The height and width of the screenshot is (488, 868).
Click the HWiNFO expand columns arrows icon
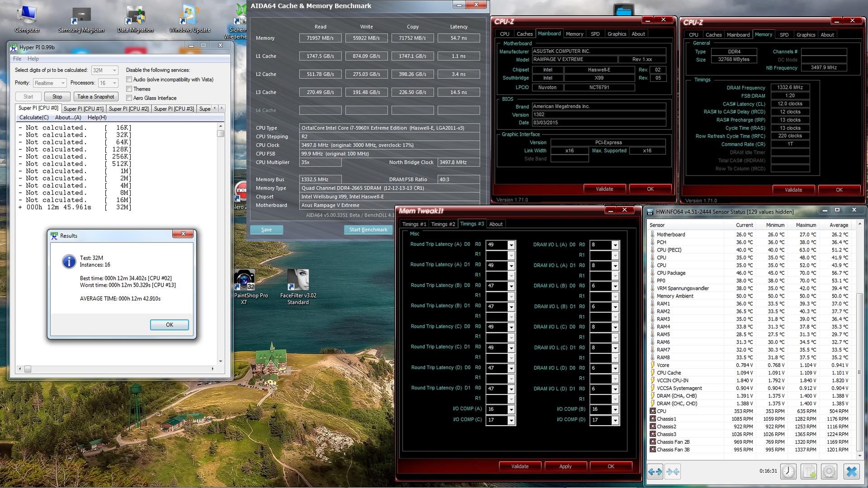coord(655,472)
